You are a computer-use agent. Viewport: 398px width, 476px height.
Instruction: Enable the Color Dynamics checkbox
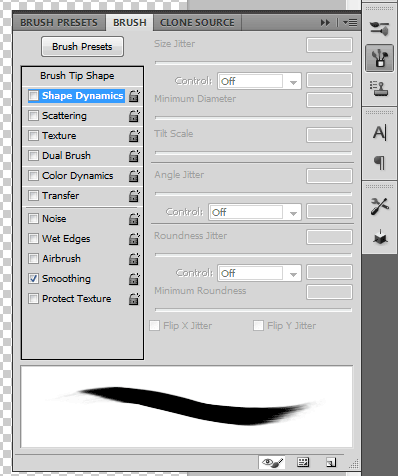33,176
